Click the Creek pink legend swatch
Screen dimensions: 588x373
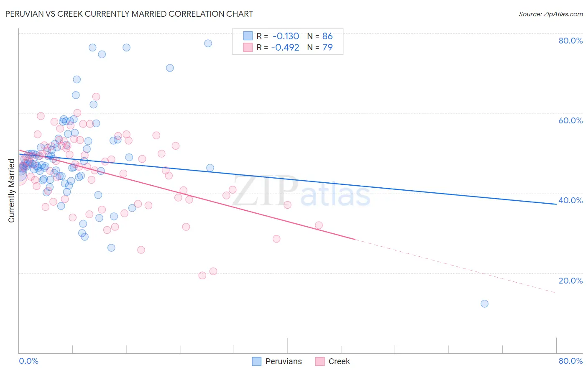tap(320, 361)
